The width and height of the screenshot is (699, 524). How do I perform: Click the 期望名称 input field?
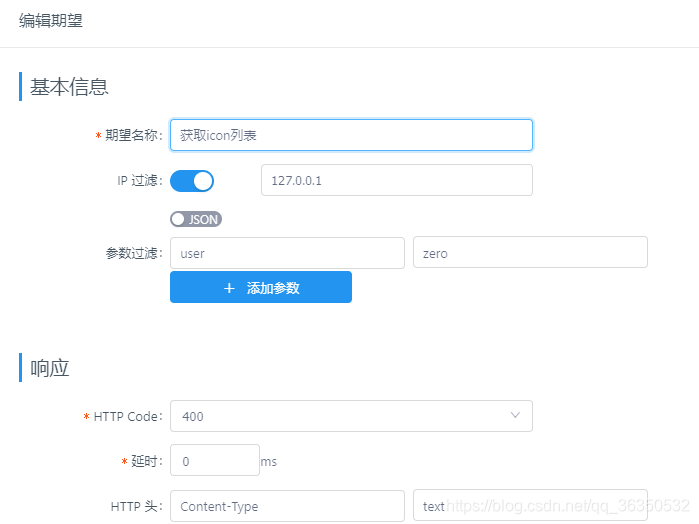click(351, 135)
